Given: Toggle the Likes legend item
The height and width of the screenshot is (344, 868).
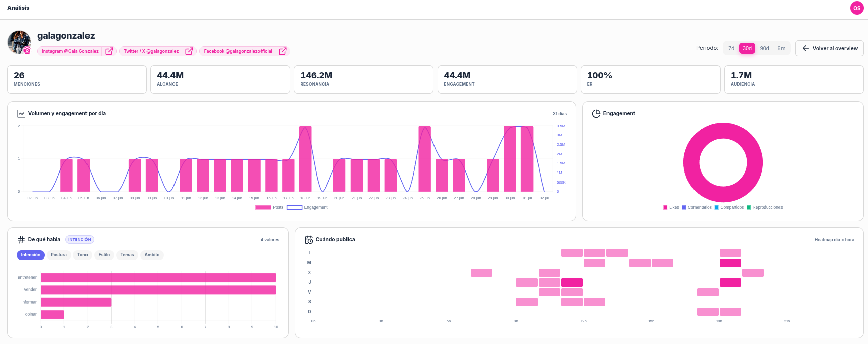Looking at the screenshot, I should click(671, 207).
